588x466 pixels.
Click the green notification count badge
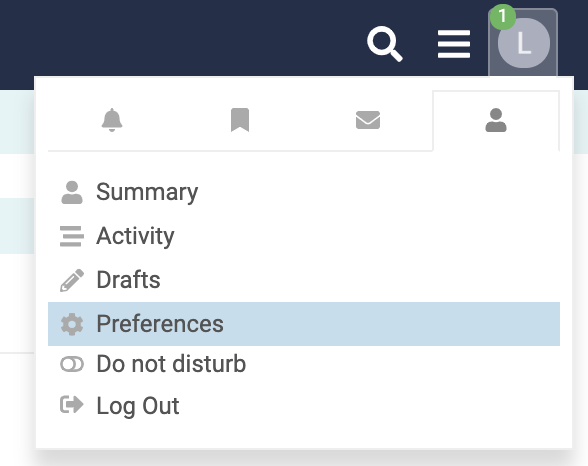(x=502, y=17)
